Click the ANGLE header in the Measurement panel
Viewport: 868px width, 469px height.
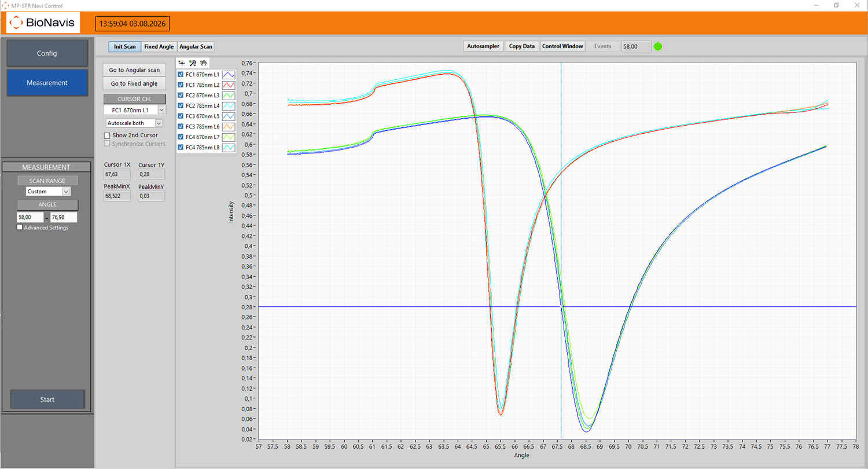point(47,204)
